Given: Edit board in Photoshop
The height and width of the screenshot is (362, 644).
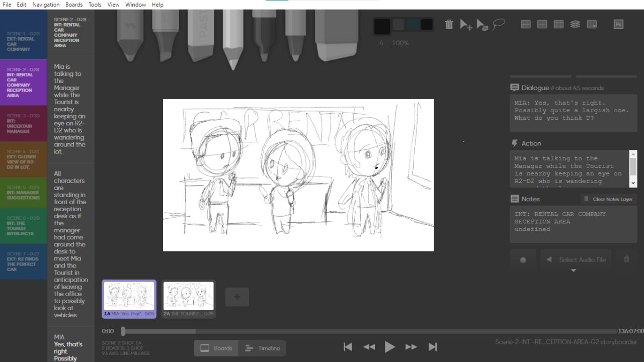Looking at the screenshot, I should point(618,24).
